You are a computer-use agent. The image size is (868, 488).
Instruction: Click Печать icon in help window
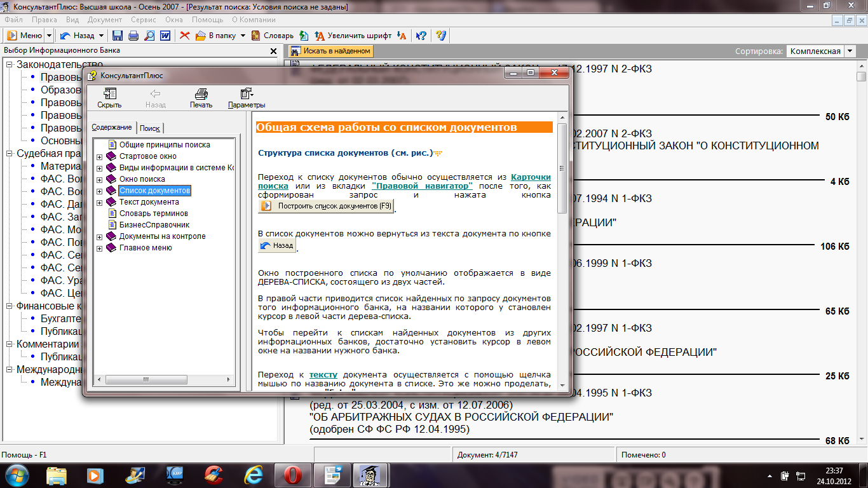click(201, 98)
